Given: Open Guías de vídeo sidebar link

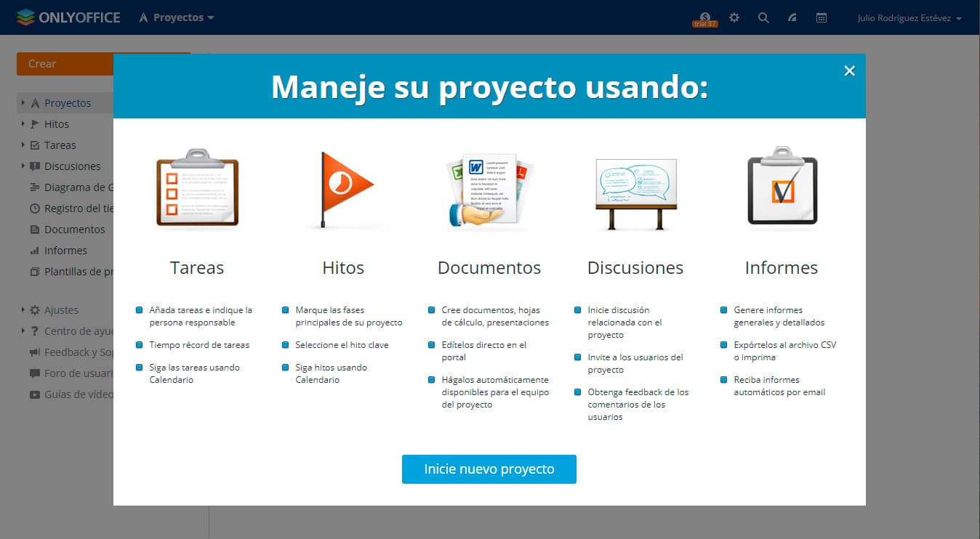Looking at the screenshot, I should point(79,394).
